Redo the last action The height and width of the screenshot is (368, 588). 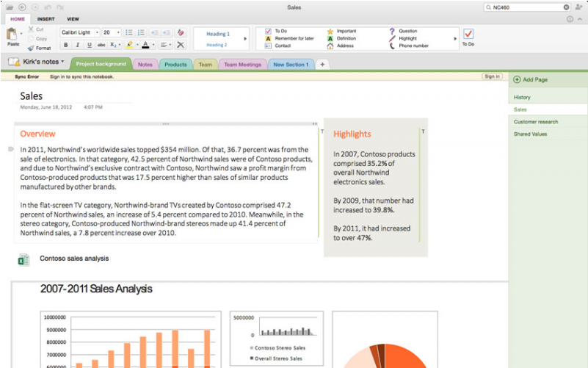click(60, 7)
